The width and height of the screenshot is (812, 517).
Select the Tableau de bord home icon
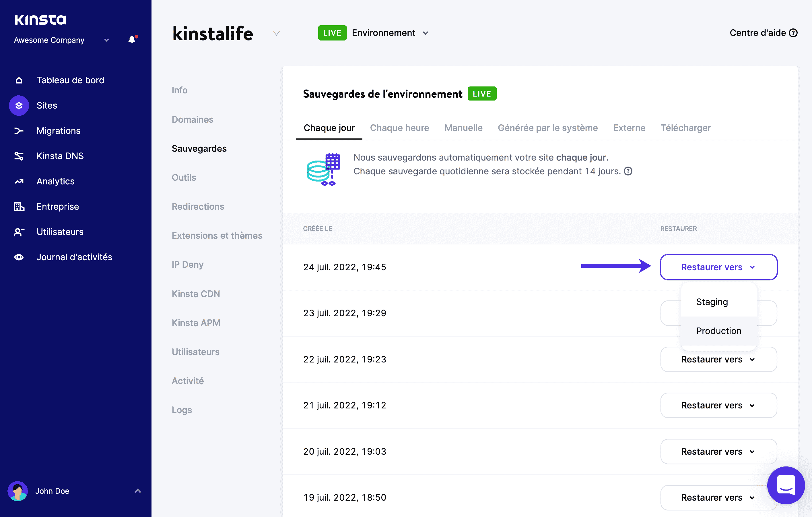coord(19,80)
